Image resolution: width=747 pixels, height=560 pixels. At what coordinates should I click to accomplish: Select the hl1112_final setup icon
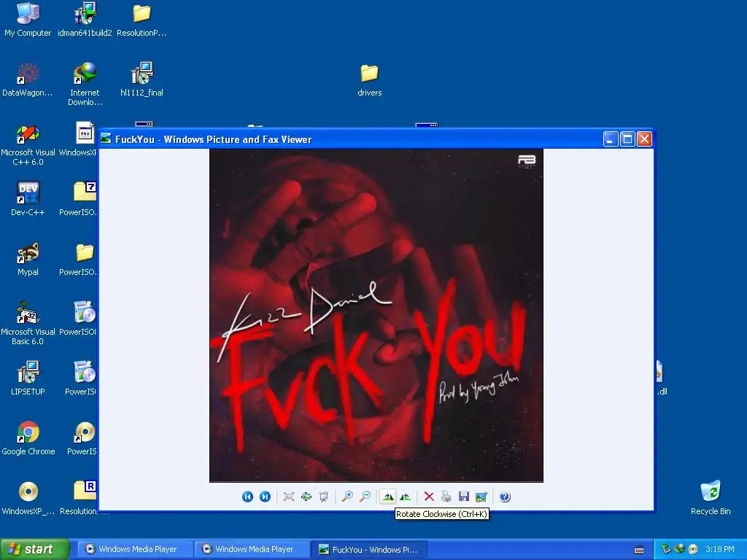click(x=142, y=79)
